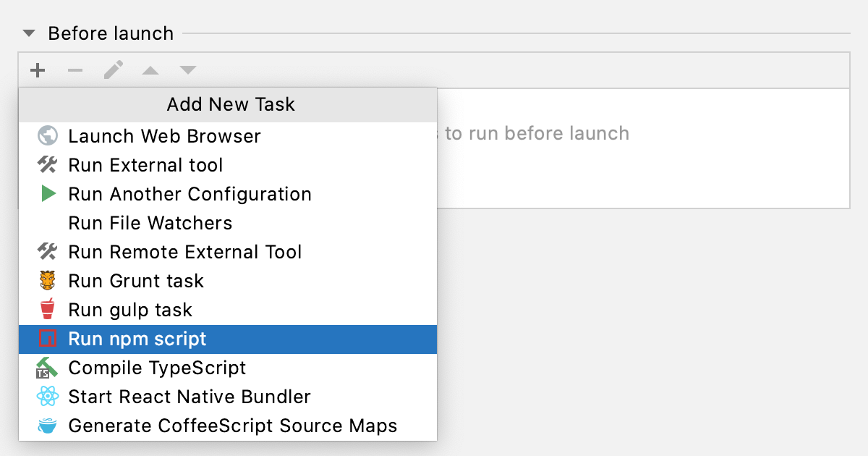This screenshot has height=456, width=868.
Task: Select Compile TypeScript from the task list
Action: (x=156, y=367)
